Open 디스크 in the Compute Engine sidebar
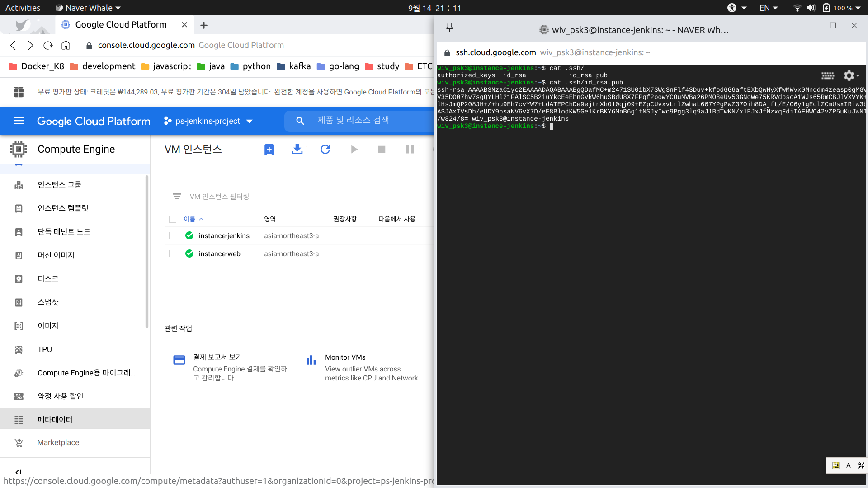Viewport: 868px width, 488px height. (x=48, y=278)
